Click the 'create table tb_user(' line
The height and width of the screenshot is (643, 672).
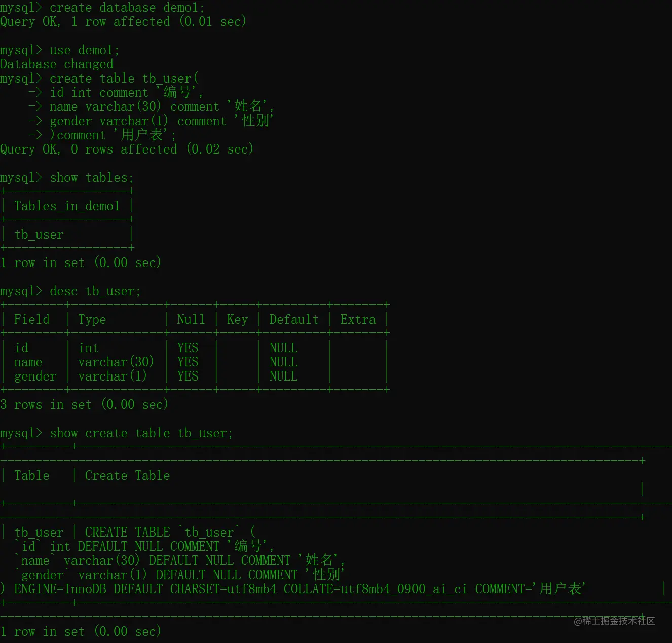point(124,79)
